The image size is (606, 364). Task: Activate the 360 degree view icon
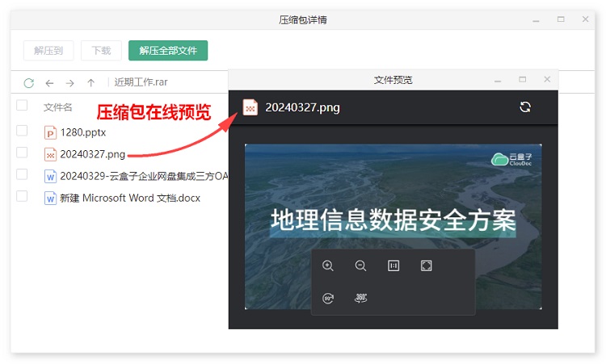[x=360, y=298]
